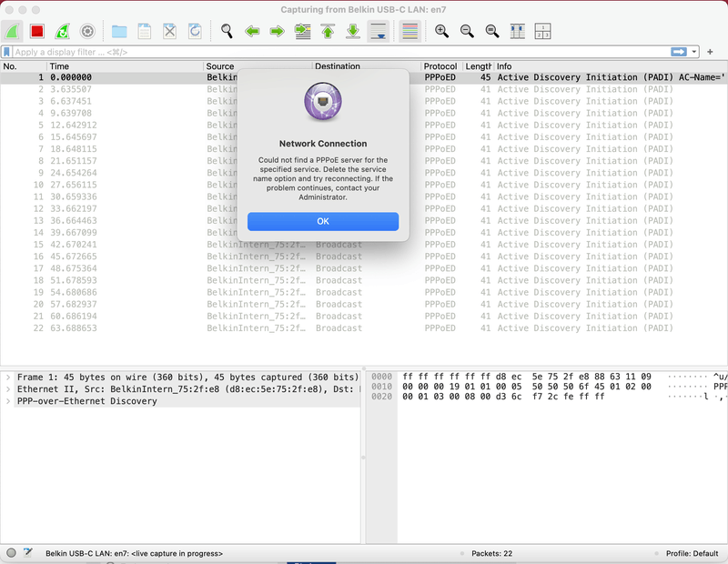Stop the running capture with red square
Screen dimensions: 728x564
pos(37,32)
